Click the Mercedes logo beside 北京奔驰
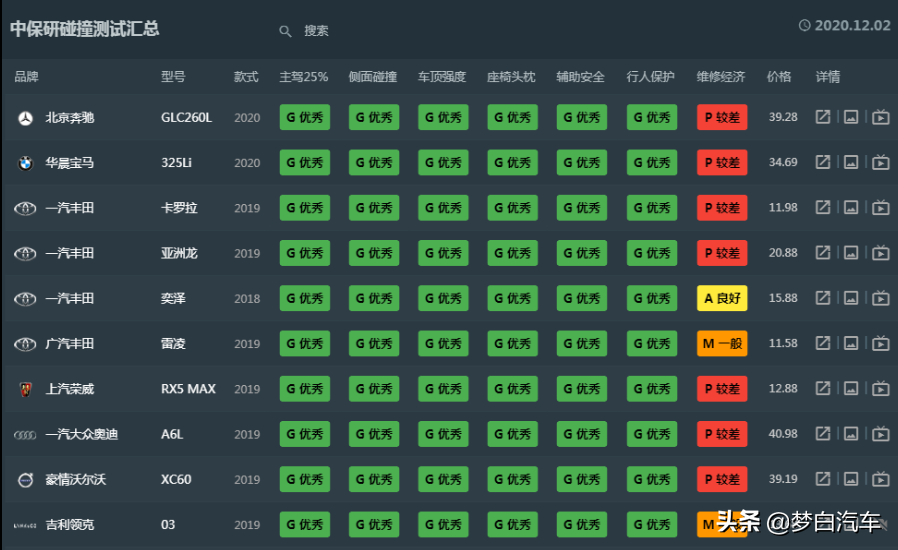 [25, 118]
